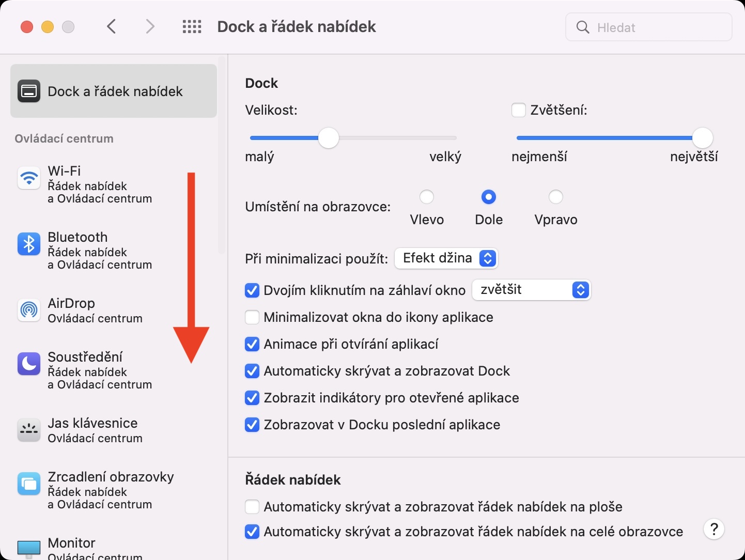
Task: Open help with question mark button
Action: [x=713, y=529]
